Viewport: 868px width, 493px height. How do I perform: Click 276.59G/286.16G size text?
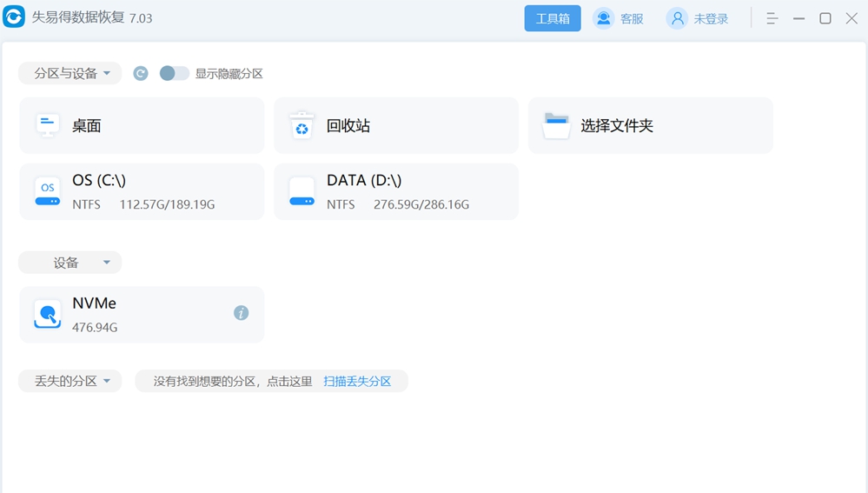(x=421, y=204)
